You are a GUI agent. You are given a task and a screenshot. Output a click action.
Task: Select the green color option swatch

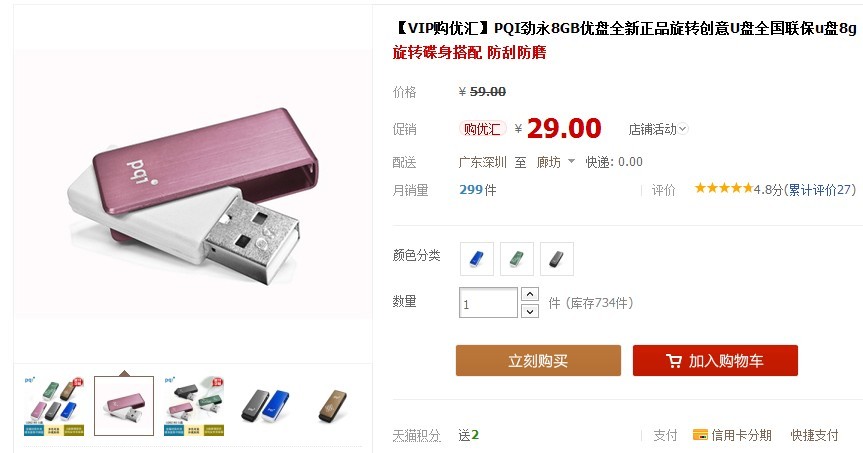[x=517, y=259]
